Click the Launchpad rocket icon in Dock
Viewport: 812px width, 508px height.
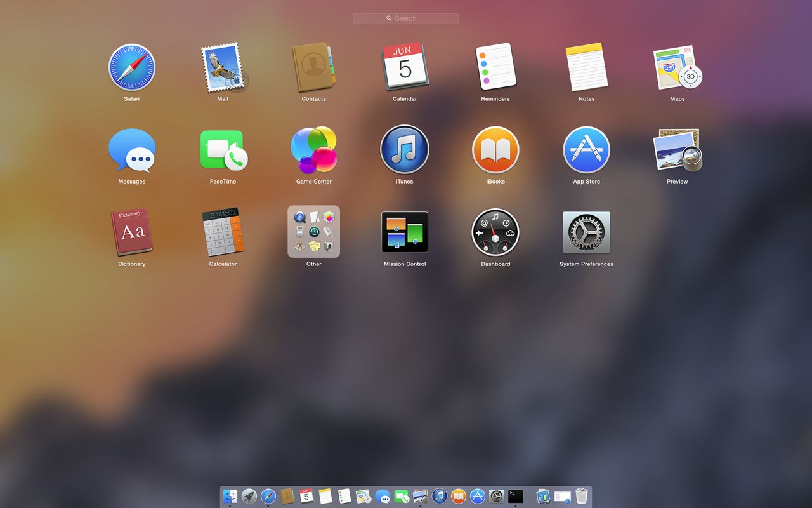click(x=249, y=496)
